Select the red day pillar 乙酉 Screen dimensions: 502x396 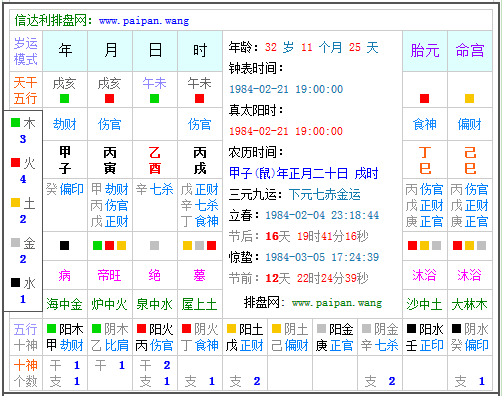[155, 160]
